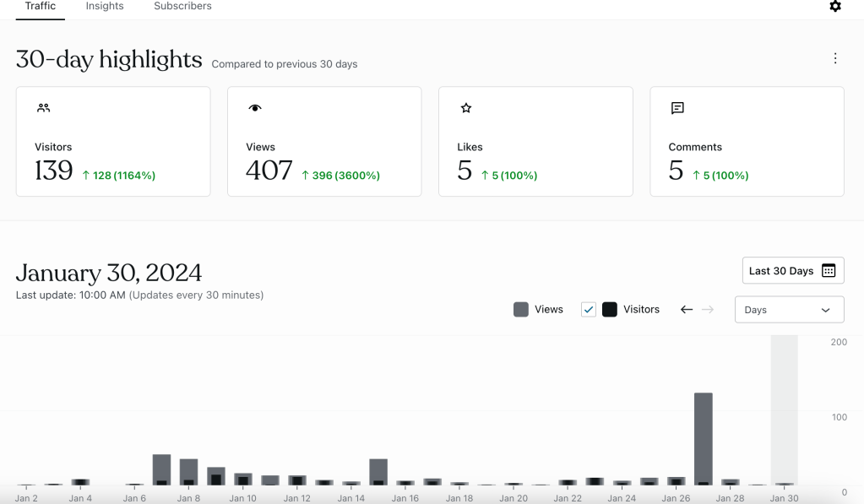Open the Last 30 Days date picker
Screen dimensions: 864x504
[x=792, y=271]
